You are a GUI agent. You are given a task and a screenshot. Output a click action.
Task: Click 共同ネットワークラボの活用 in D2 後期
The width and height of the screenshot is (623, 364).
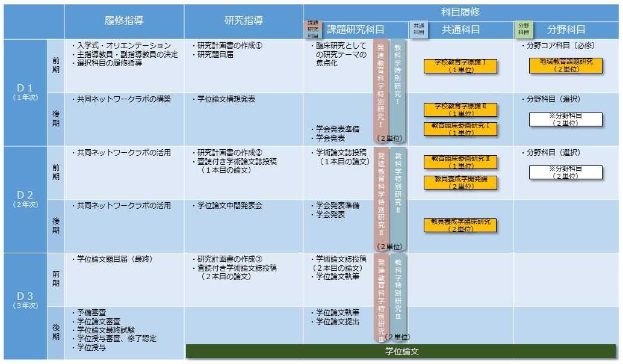[124, 206]
